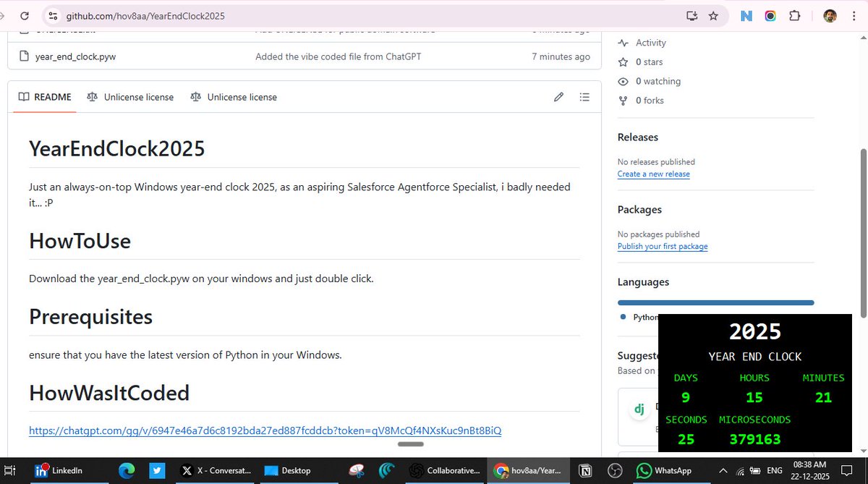This screenshot has height=484, width=868.
Task: Open the '0 stars' link
Action: click(641, 62)
